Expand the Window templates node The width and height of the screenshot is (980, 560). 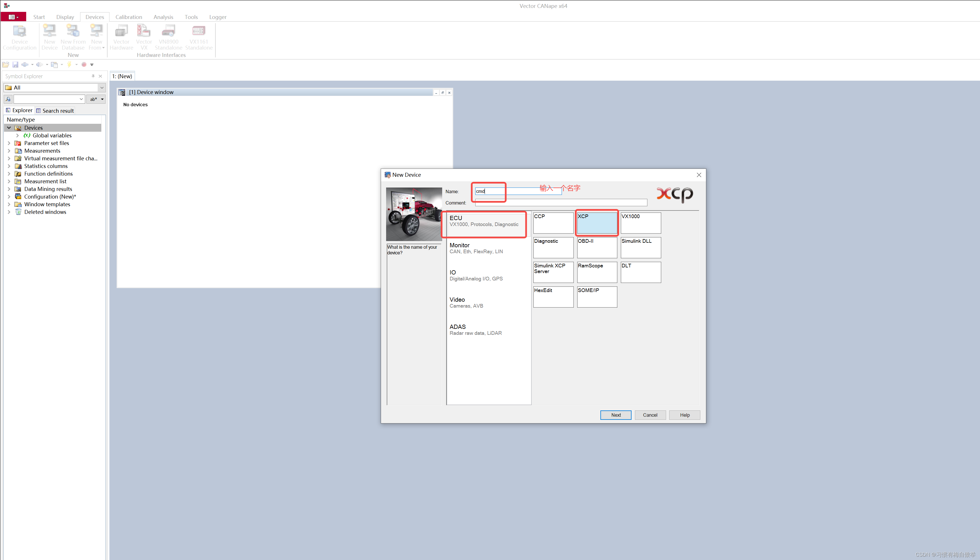pos(9,204)
